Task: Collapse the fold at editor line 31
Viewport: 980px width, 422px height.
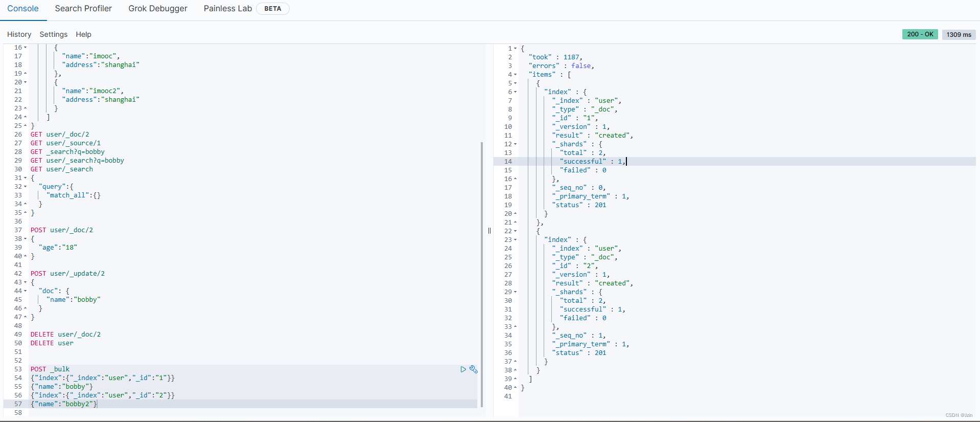Action: pos(26,178)
